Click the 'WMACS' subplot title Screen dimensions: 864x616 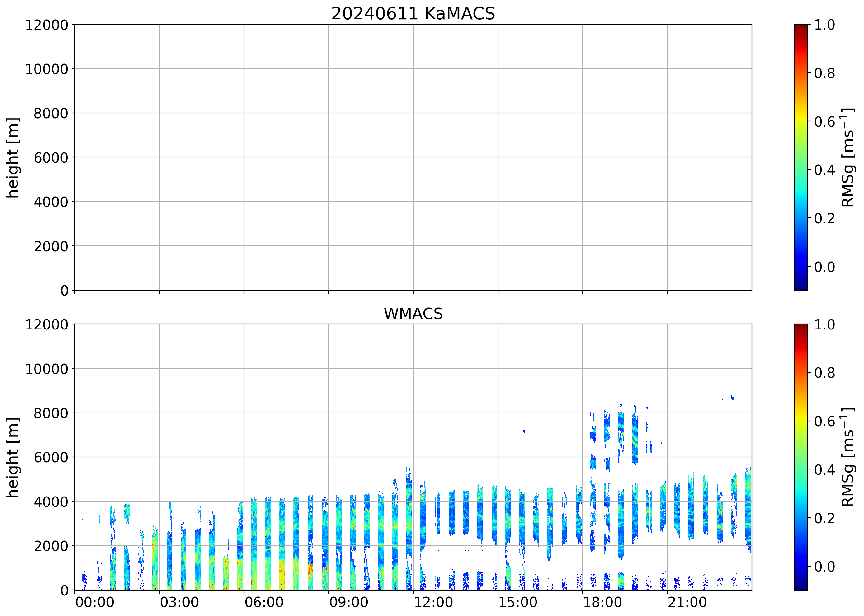[x=413, y=314]
